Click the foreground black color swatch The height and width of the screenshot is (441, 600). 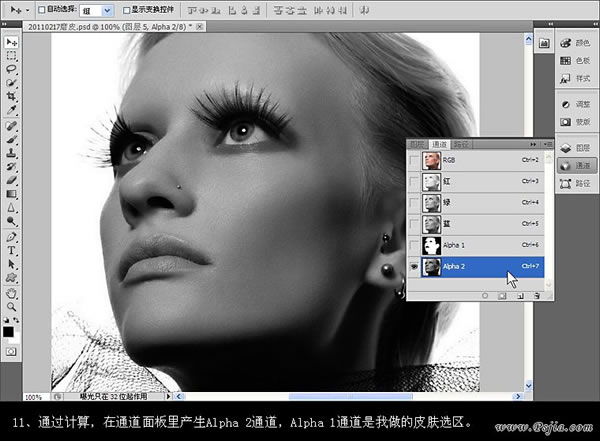tap(8, 332)
